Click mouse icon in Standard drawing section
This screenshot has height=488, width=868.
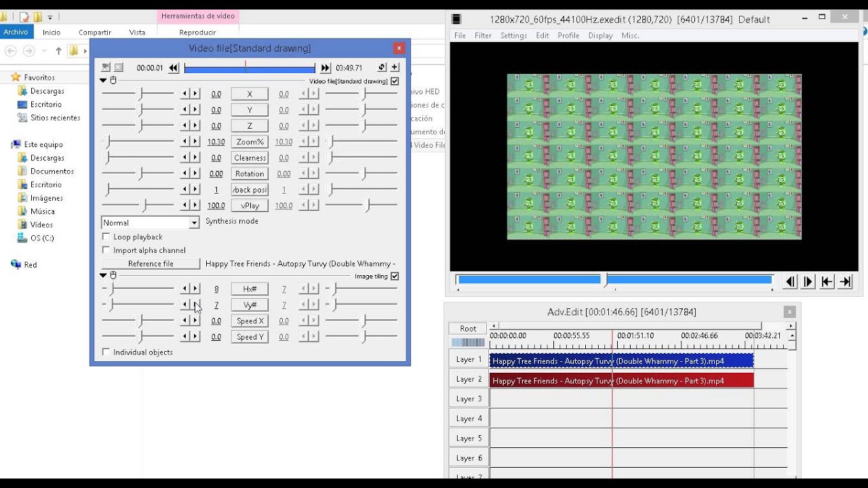pos(113,80)
